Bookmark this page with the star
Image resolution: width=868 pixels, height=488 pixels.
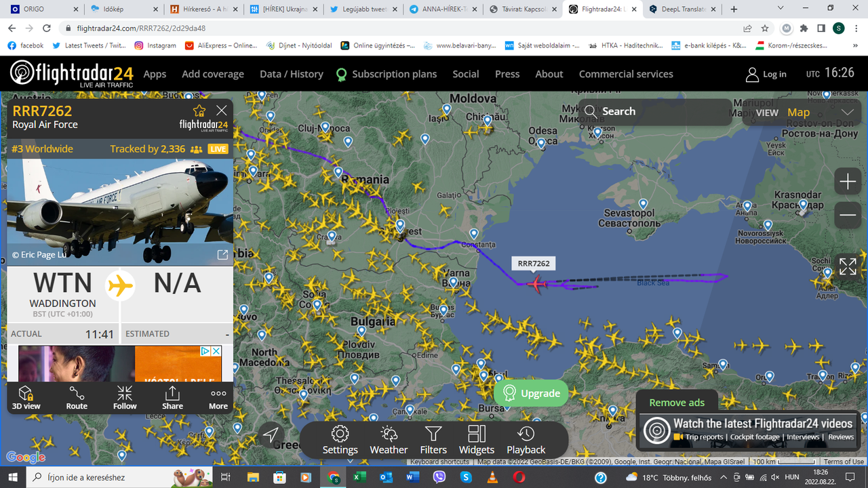[x=765, y=28]
